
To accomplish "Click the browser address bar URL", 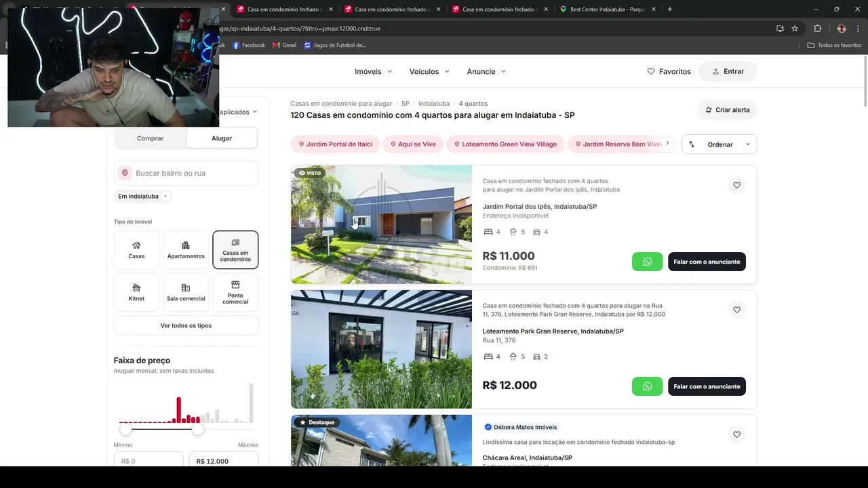I will (x=300, y=28).
